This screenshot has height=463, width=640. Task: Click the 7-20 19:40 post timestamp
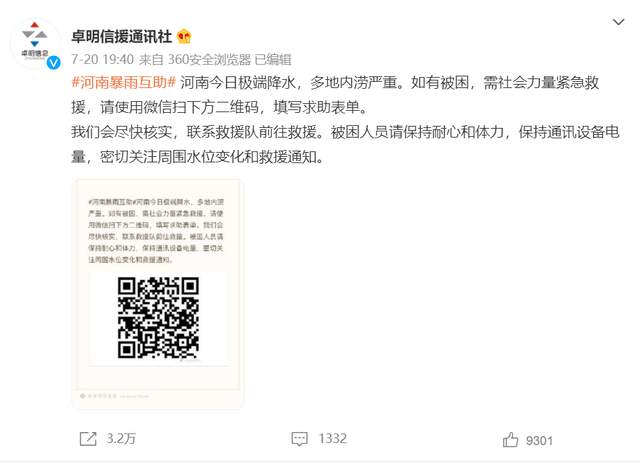click(102, 60)
